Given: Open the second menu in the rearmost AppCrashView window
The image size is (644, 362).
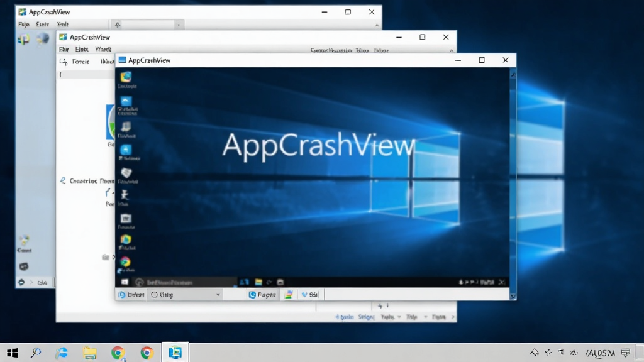Looking at the screenshot, I should click(42, 25).
